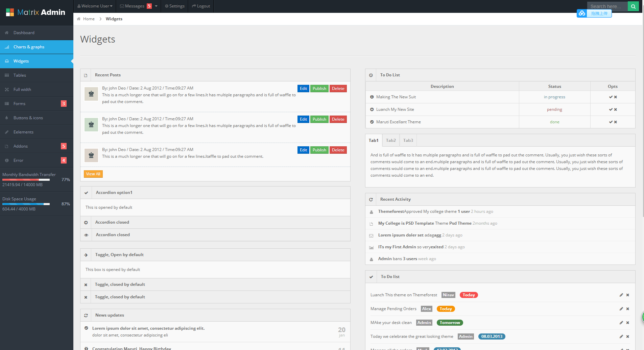Edit the Manage Pending Orders task
644x350 pixels.
[x=621, y=309]
